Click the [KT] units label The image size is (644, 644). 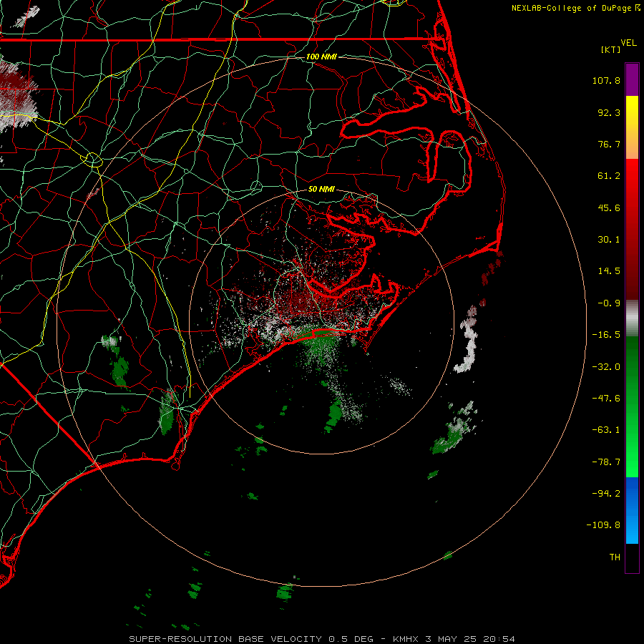pyautogui.click(x=611, y=49)
